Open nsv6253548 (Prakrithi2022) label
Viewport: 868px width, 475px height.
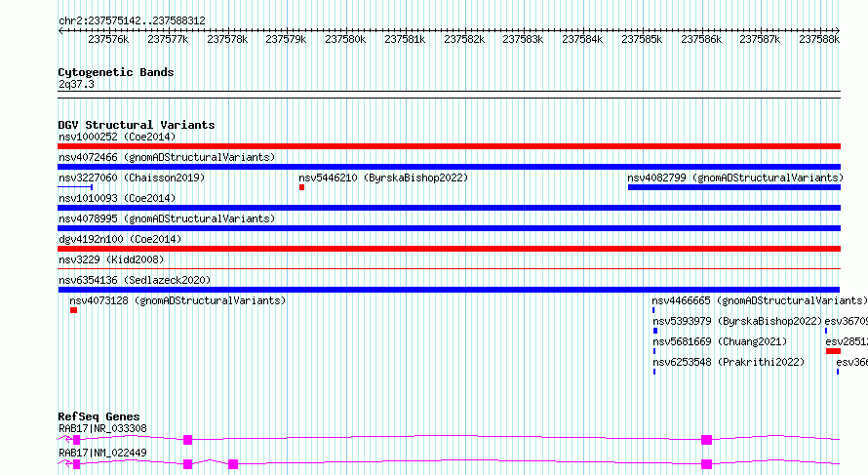[x=729, y=362]
